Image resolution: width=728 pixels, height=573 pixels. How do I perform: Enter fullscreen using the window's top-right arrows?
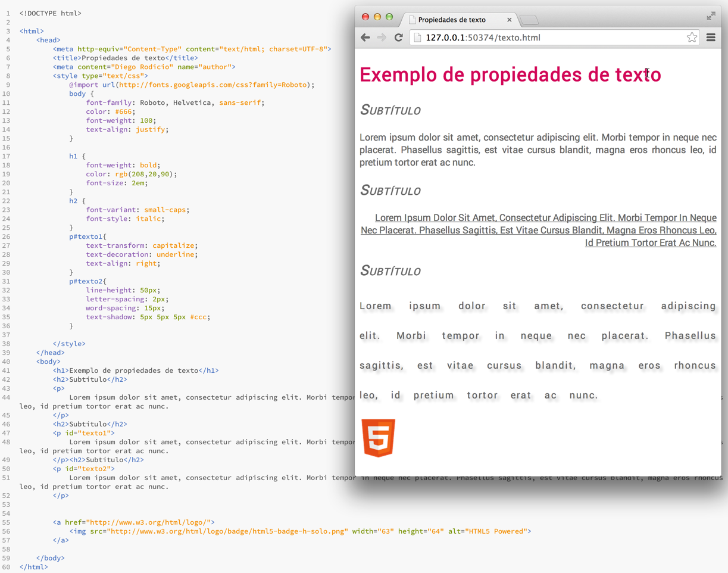(711, 16)
